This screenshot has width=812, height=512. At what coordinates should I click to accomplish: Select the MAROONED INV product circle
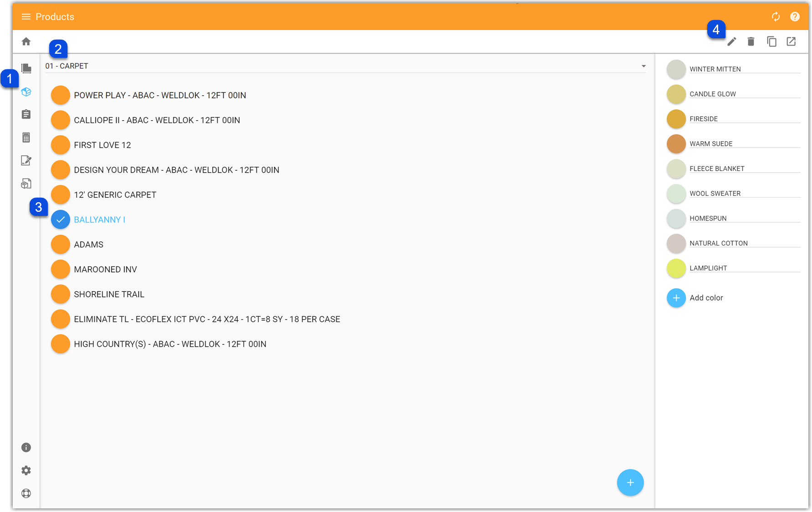61,269
